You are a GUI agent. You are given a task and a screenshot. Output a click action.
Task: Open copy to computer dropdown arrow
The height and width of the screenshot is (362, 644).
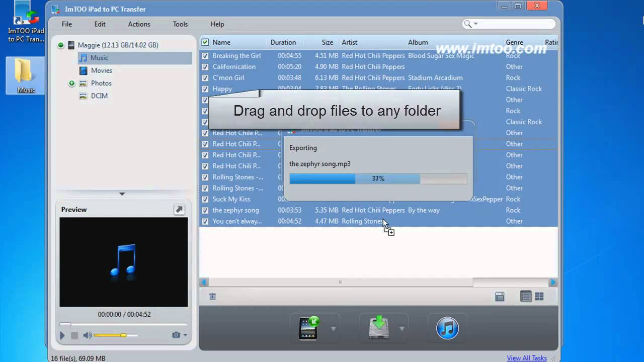click(x=401, y=329)
